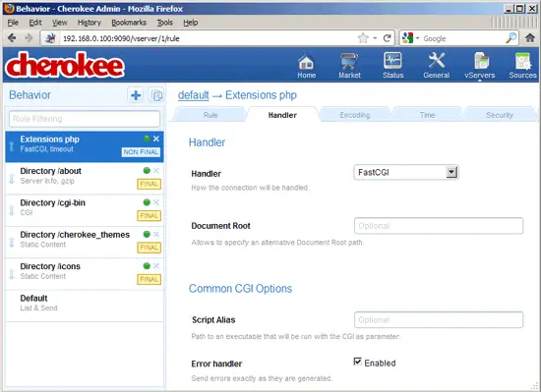The height and width of the screenshot is (392, 541).
Task: Switch to the Handler tab
Action: click(282, 115)
